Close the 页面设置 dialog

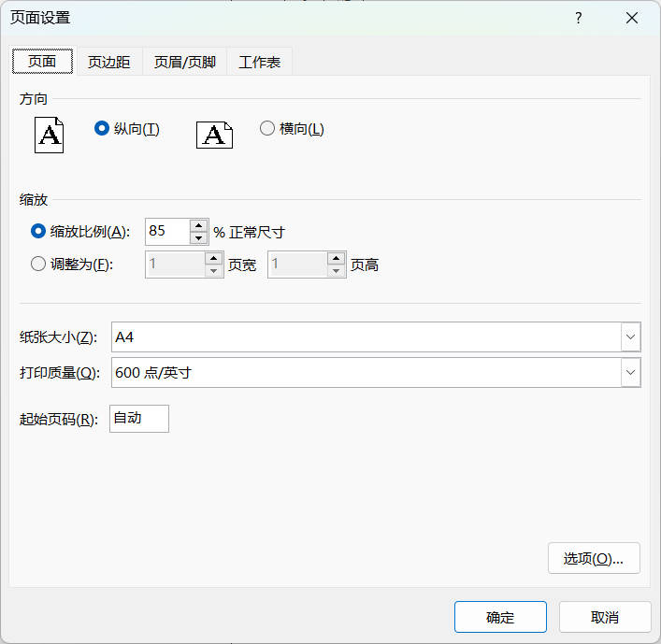coord(631,18)
